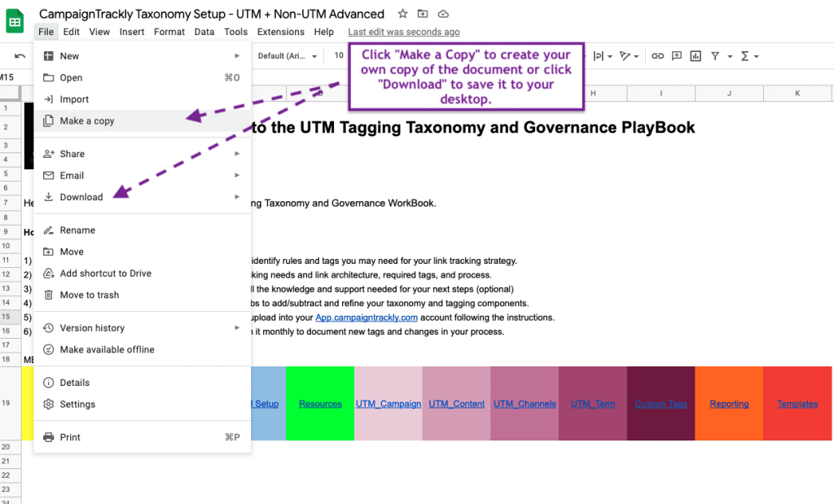Open the Templates link in the red cell

797,404
